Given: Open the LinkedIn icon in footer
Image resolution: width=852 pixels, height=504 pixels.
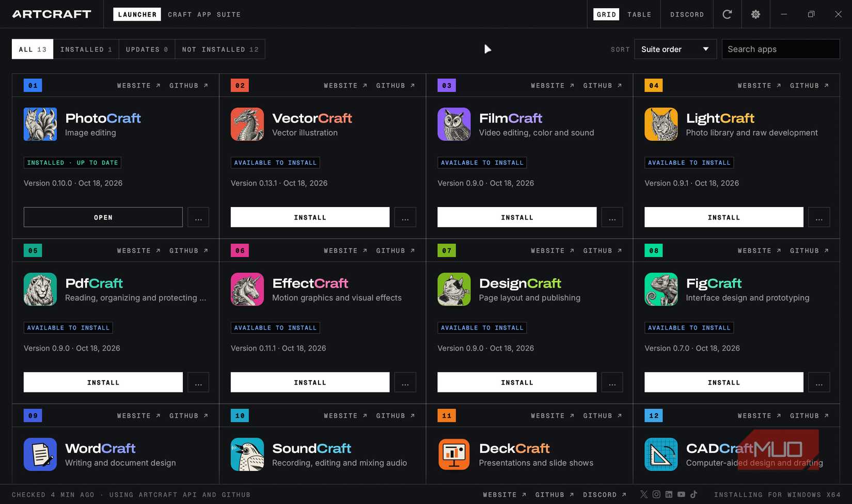Looking at the screenshot, I should pos(669,494).
